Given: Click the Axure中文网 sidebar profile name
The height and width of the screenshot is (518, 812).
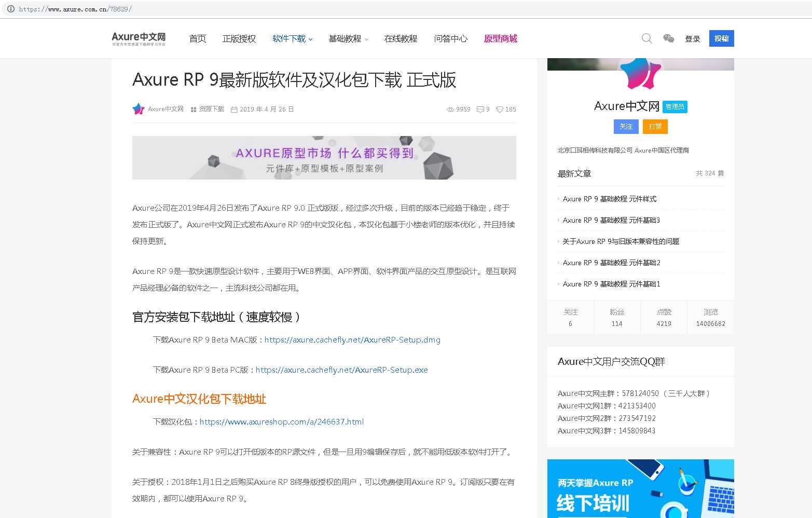Looking at the screenshot, I should point(627,106).
